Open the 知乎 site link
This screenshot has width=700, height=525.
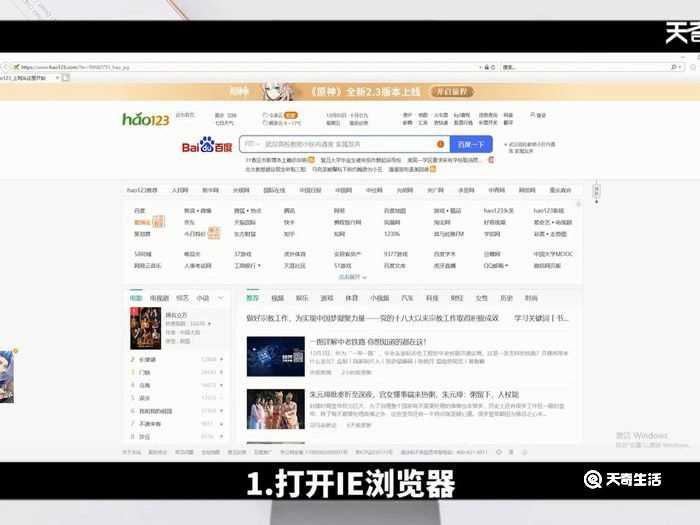click(x=289, y=233)
